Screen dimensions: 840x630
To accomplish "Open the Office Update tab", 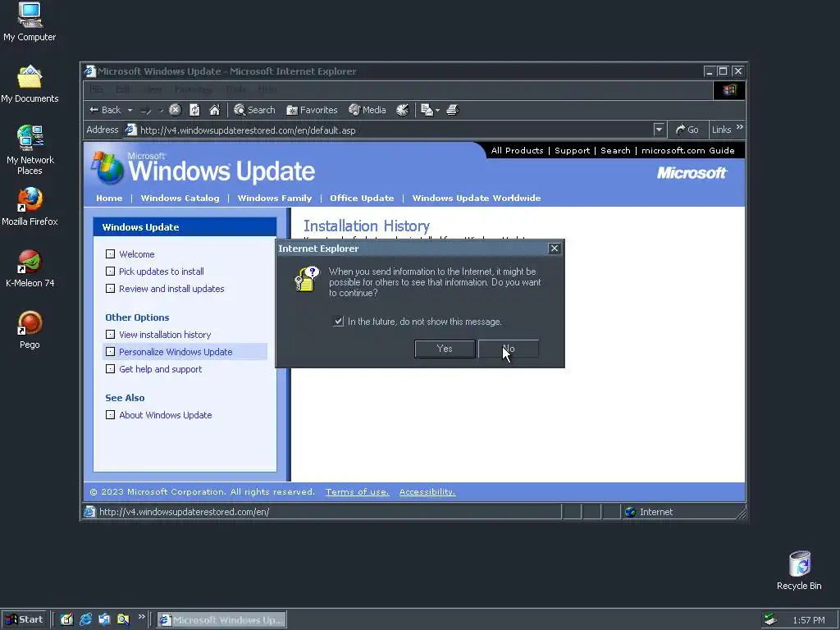I will coord(362,198).
